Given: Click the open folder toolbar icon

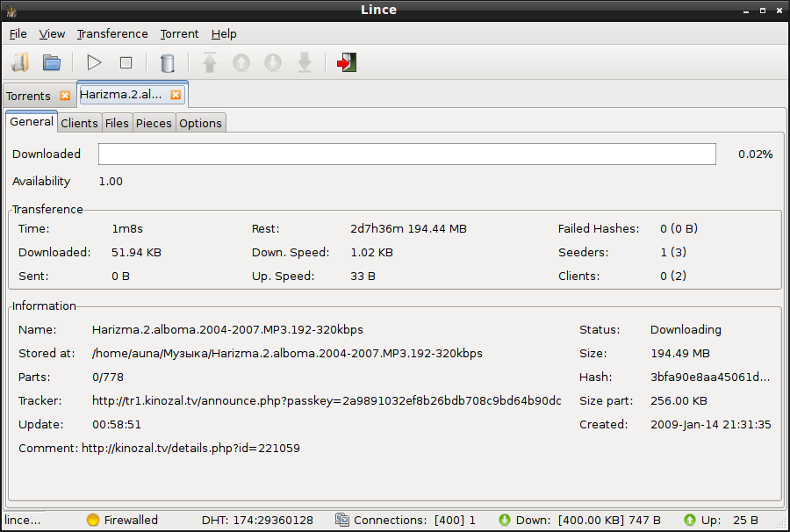Looking at the screenshot, I should (x=52, y=62).
